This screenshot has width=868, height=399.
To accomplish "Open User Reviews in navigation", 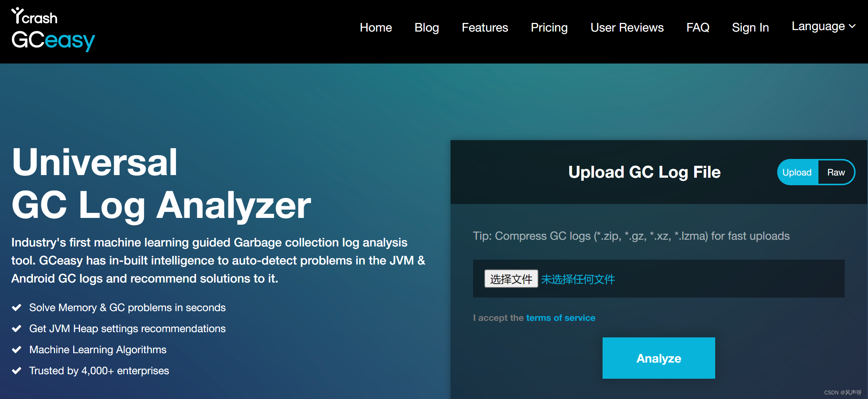I will click(x=627, y=27).
